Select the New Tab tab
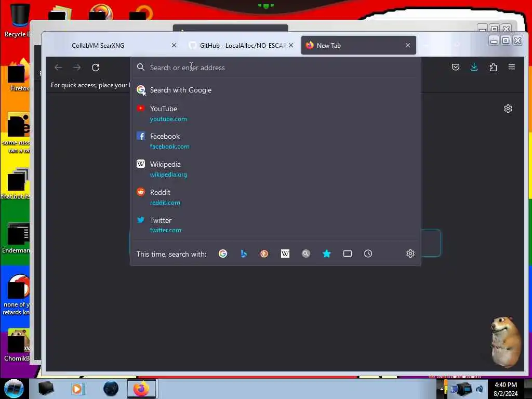This screenshot has height=399, width=532. 358,46
